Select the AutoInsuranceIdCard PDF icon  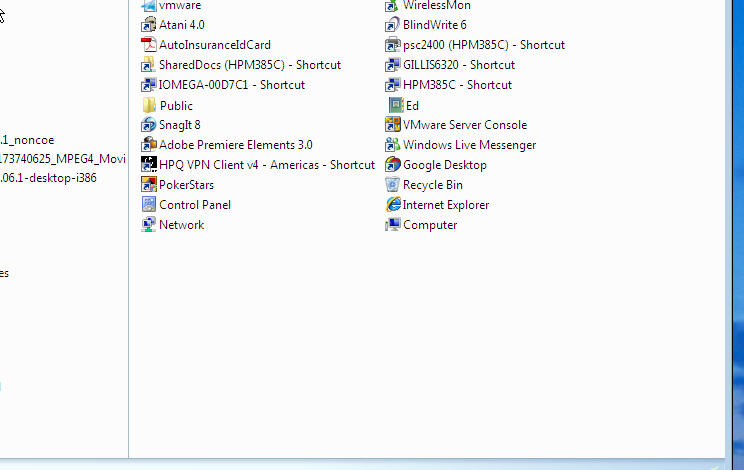[x=149, y=45]
